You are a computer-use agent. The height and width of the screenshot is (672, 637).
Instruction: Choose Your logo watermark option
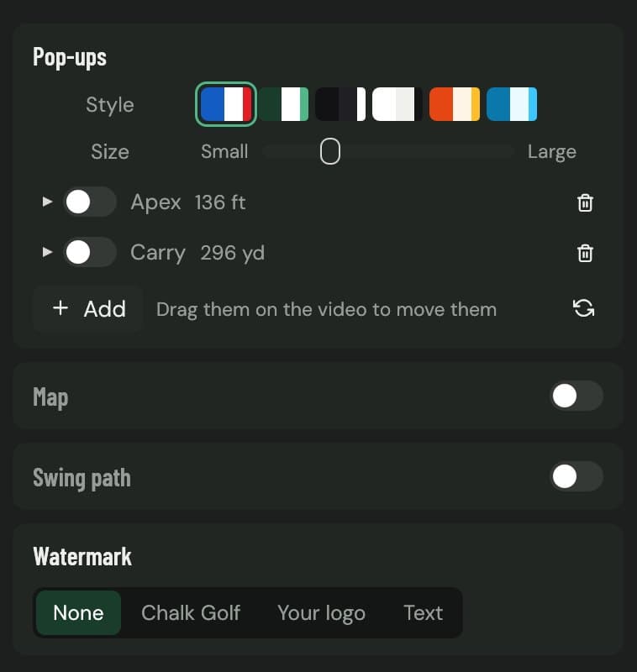pos(321,613)
